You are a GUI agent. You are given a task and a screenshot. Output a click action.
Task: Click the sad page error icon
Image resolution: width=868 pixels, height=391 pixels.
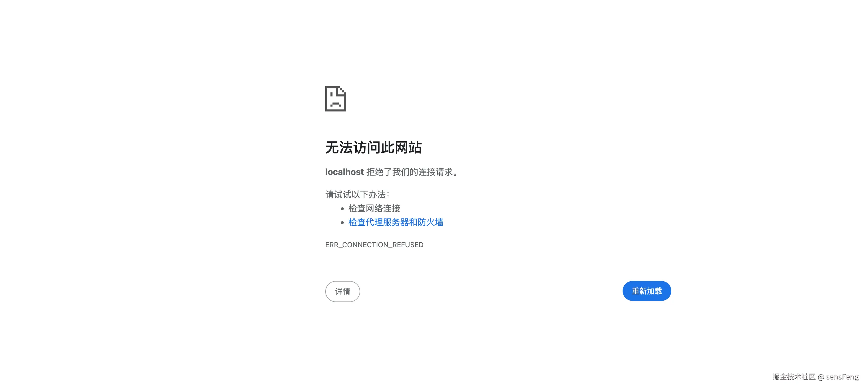point(335,99)
